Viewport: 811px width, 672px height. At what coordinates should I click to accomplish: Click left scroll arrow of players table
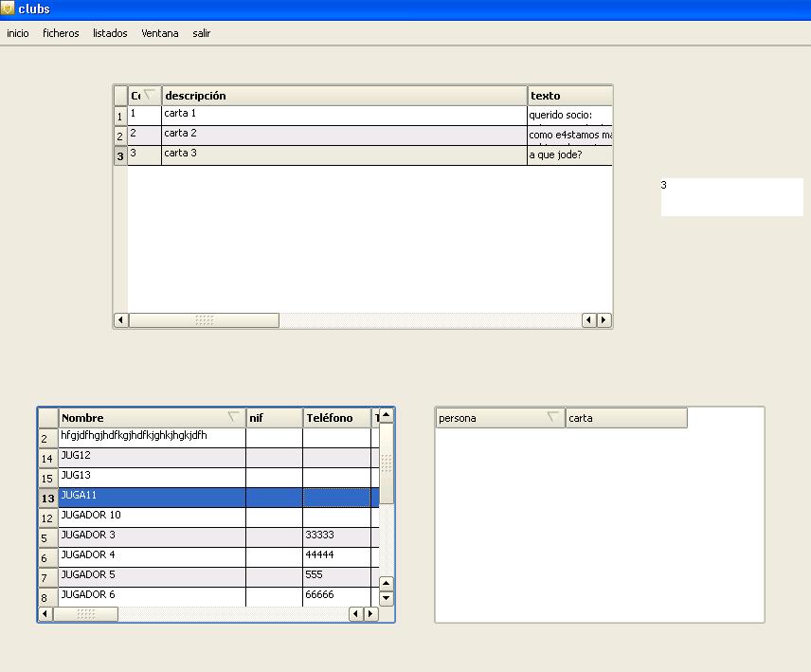pos(45,614)
